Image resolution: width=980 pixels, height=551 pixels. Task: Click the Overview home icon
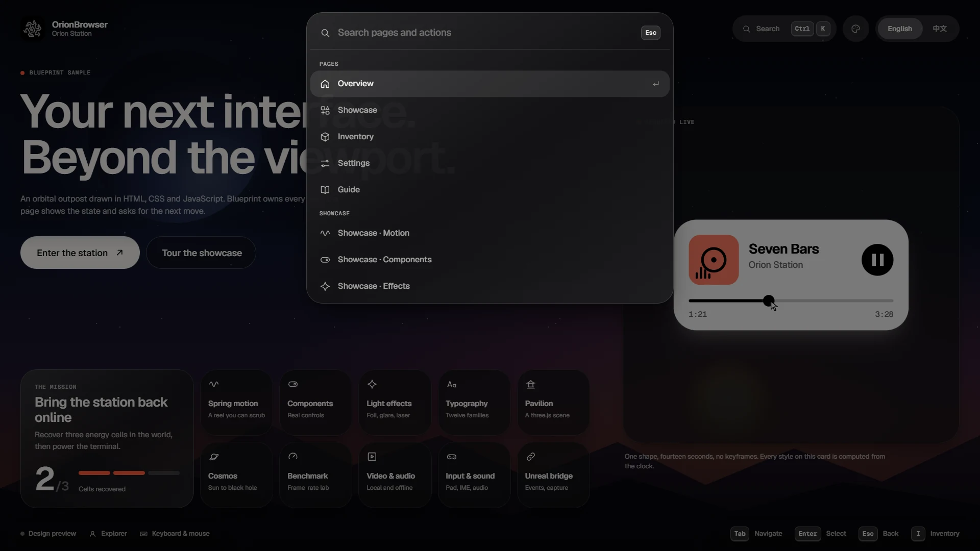click(x=325, y=84)
